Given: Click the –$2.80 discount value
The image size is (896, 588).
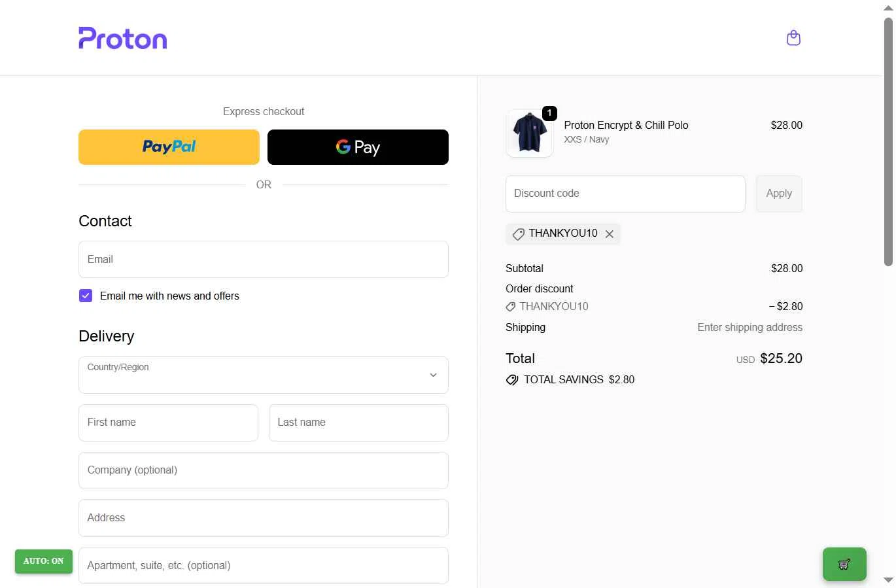Looking at the screenshot, I should 785,306.
